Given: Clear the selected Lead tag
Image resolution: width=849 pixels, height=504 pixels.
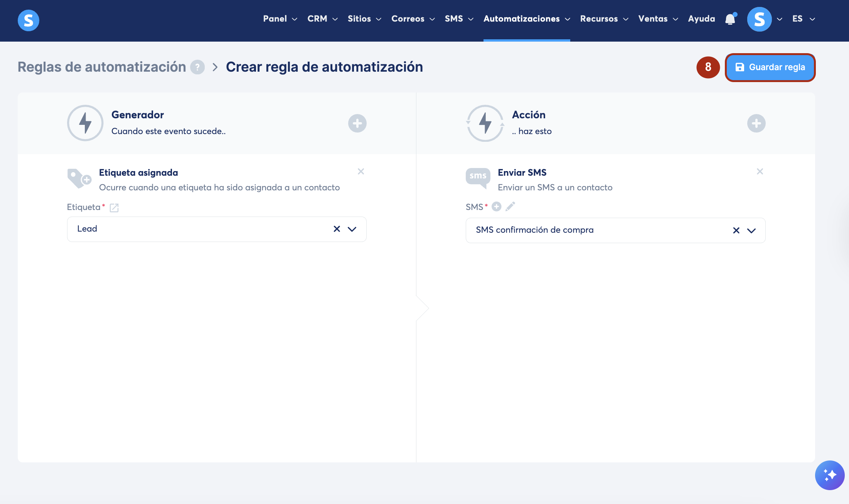Looking at the screenshot, I should pyautogui.click(x=337, y=229).
